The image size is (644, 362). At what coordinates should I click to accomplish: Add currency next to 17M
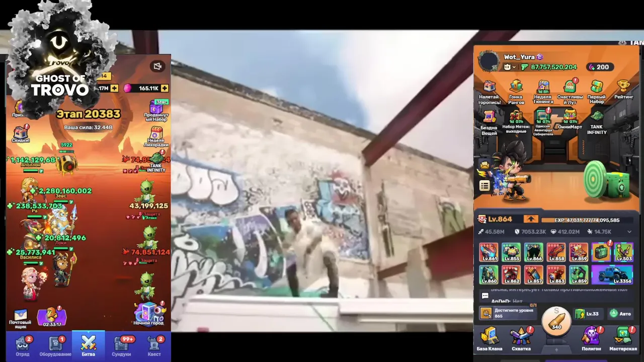point(115,88)
